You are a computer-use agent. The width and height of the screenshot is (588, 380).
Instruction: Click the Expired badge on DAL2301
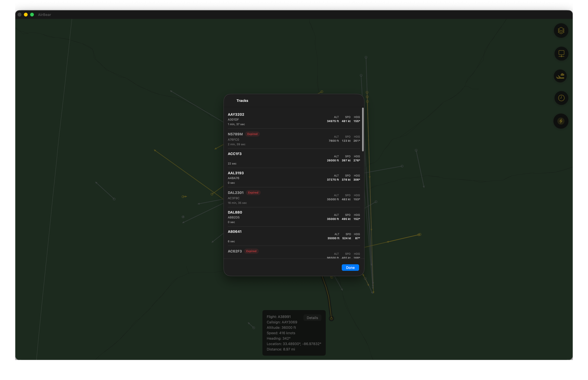click(253, 193)
